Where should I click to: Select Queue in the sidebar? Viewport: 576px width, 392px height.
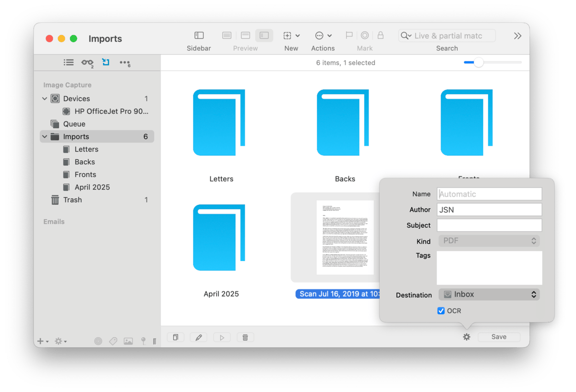(x=74, y=124)
